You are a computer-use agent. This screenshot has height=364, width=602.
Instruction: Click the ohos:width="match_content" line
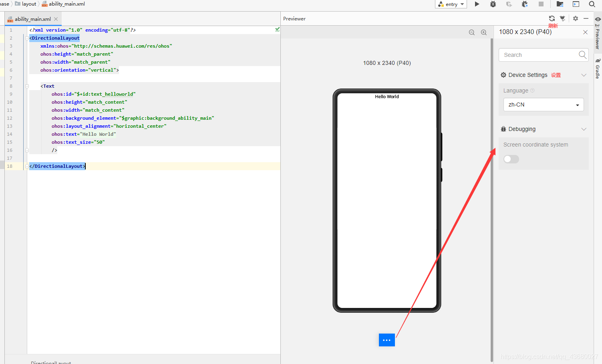[88, 110]
